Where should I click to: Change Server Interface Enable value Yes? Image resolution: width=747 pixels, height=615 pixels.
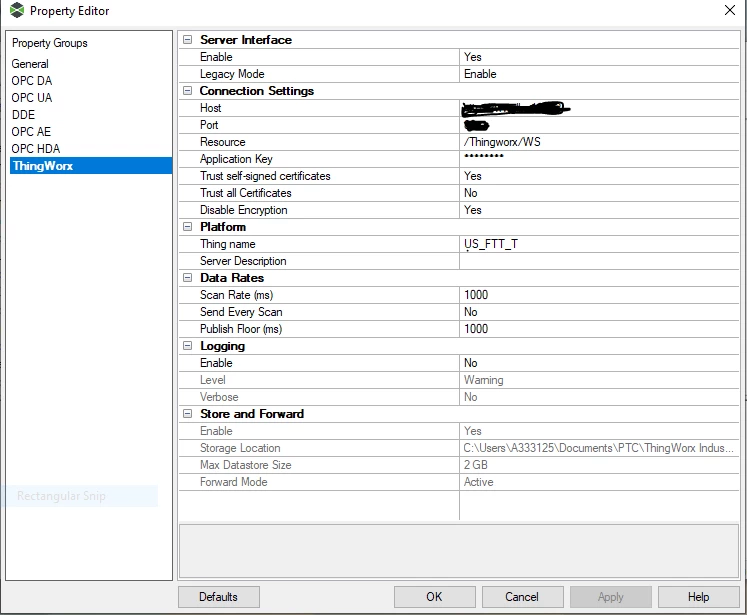pyautogui.click(x=599, y=57)
